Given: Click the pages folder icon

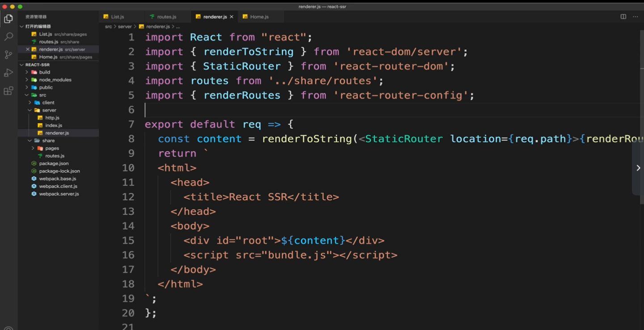Looking at the screenshot, I should (40, 148).
